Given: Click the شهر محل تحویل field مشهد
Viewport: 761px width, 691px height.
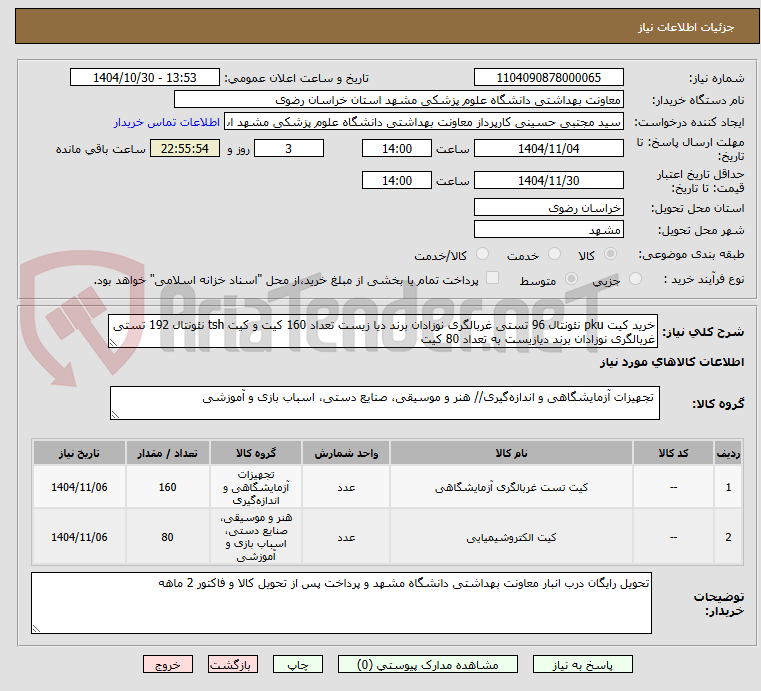Looking at the screenshot, I should click(548, 230).
